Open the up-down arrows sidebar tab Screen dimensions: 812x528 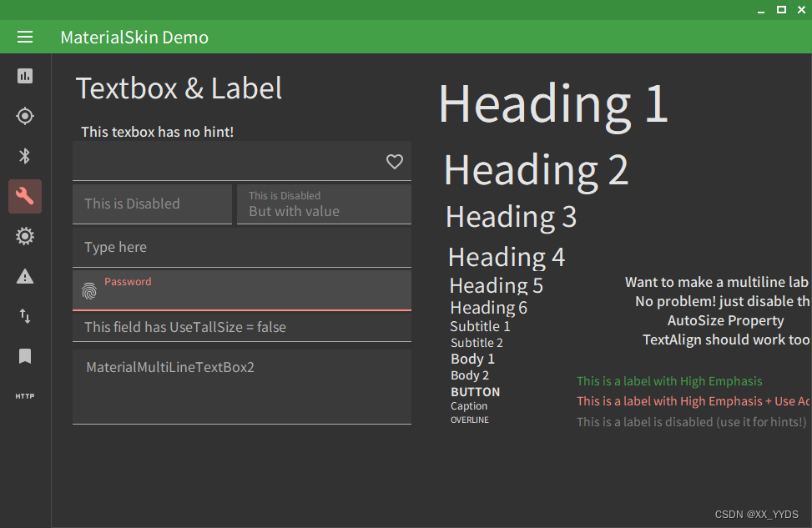pyautogui.click(x=25, y=316)
